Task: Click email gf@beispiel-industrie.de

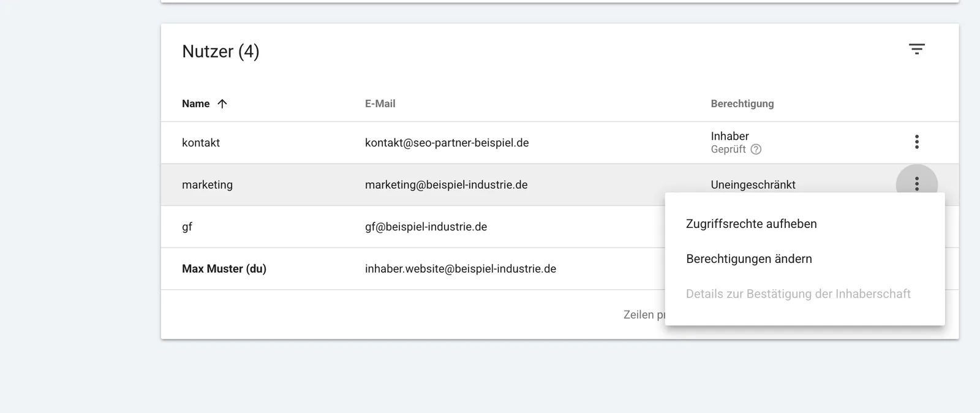Action: pos(426,227)
